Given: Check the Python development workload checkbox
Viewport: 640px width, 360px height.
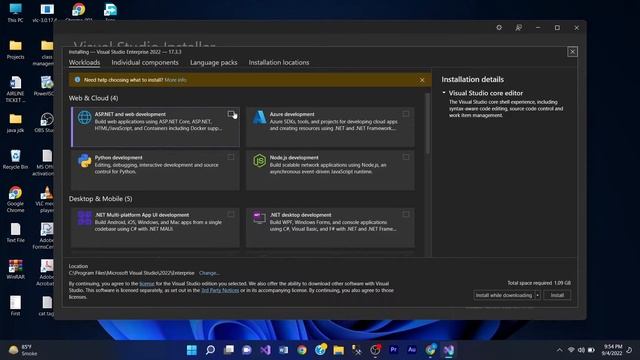Looking at the screenshot, I should 231,157.
